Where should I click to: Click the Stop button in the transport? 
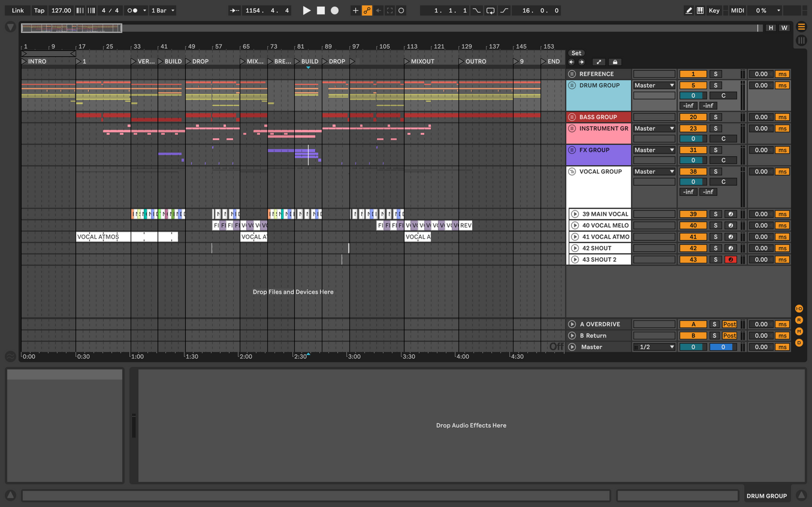pos(321,11)
